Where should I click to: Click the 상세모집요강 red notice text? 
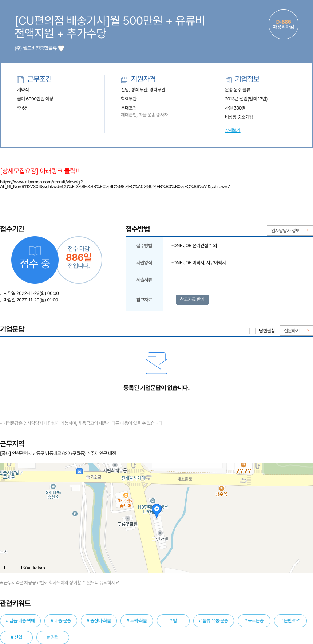(x=39, y=171)
